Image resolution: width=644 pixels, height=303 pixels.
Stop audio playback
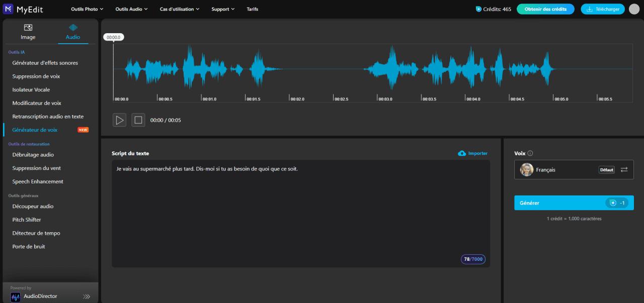tap(138, 120)
